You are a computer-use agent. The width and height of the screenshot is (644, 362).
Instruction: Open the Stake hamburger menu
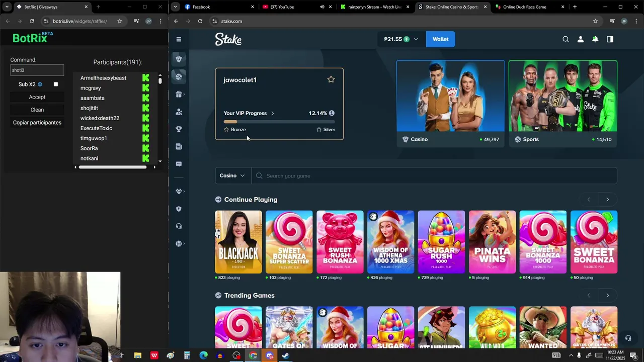coord(179,39)
